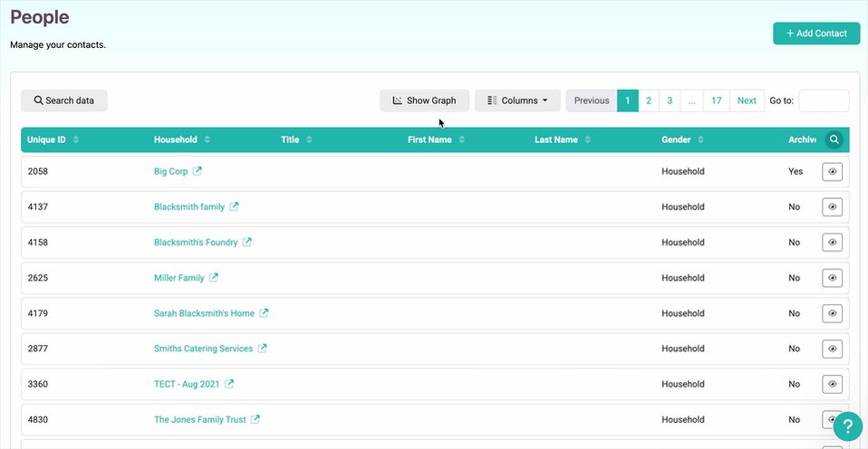This screenshot has width=868, height=449.
Task: Go to page 1
Action: [x=628, y=100]
